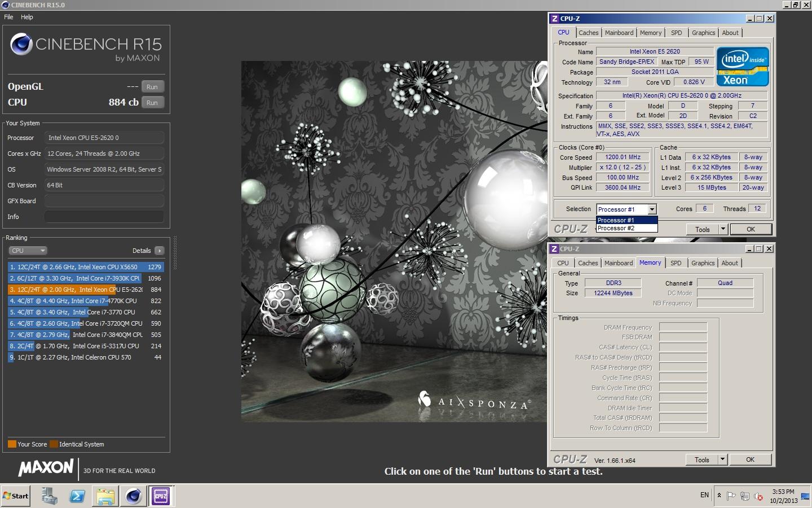This screenshot has width=812, height=508.
Task: Run the OpenGL benchmark test
Action: tap(152, 87)
